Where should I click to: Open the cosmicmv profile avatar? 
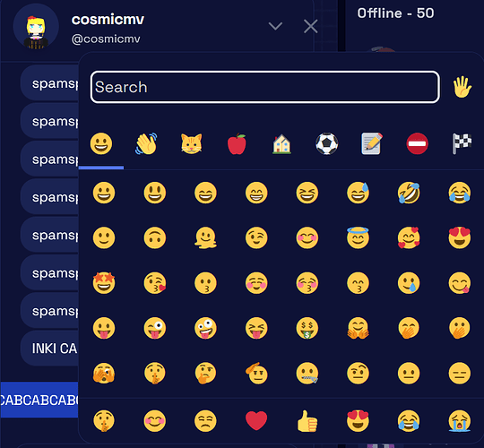click(x=36, y=27)
